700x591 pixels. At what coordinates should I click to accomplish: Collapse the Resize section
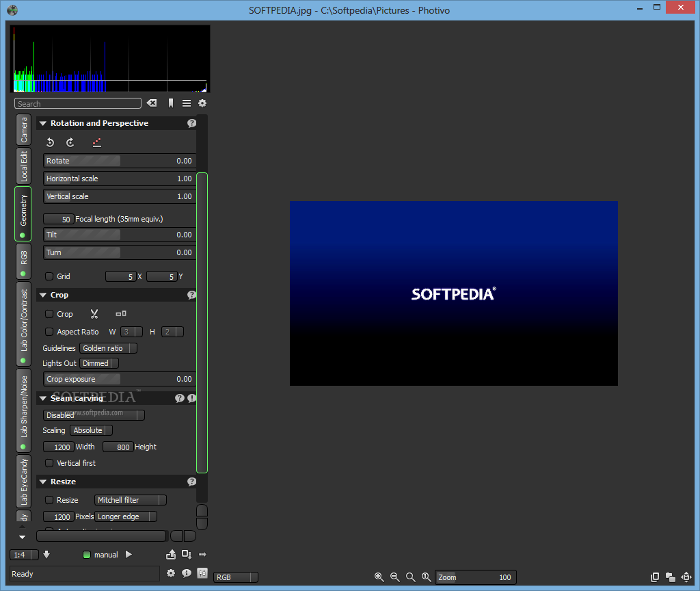click(x=43, y=482)
